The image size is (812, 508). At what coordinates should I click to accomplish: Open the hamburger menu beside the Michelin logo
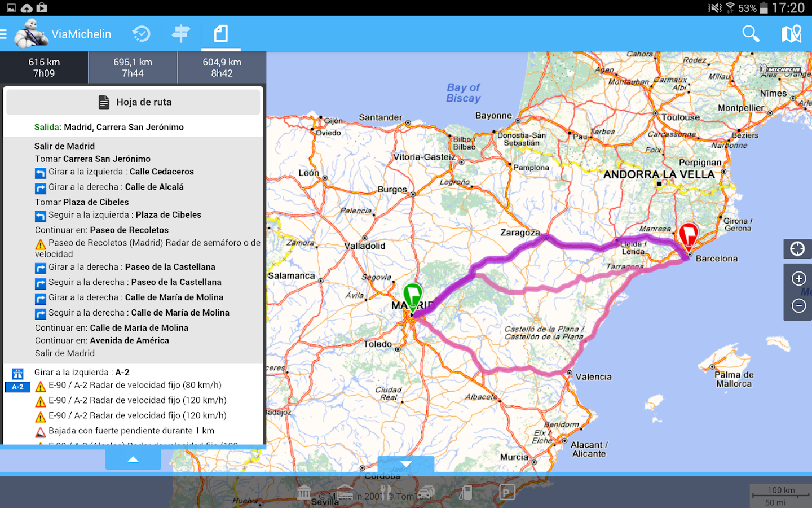[3, 34]
